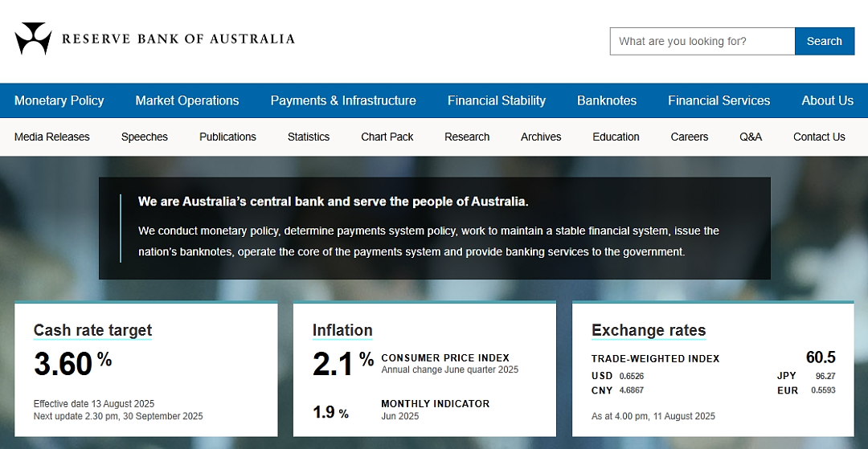This screenshot has height=449, width=868.
Task: Click the 'Jun 2025' text
Action: pos(400,416)
